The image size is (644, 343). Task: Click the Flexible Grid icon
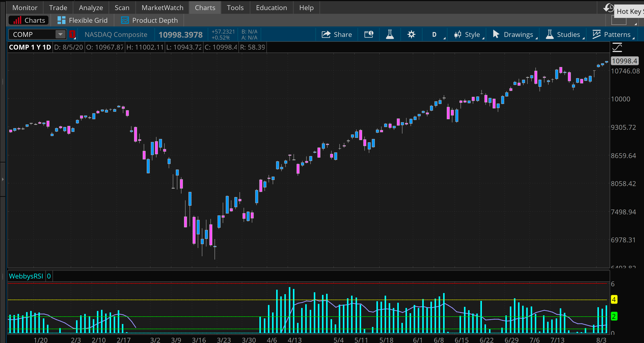pyautogui.click(x=61, y=20)
